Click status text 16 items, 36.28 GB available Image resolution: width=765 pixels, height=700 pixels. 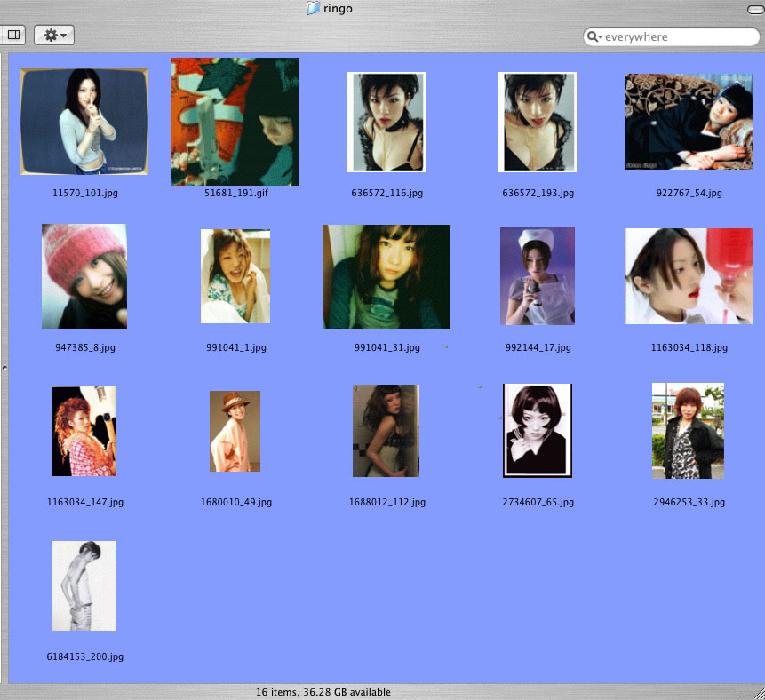click(323, 692)
